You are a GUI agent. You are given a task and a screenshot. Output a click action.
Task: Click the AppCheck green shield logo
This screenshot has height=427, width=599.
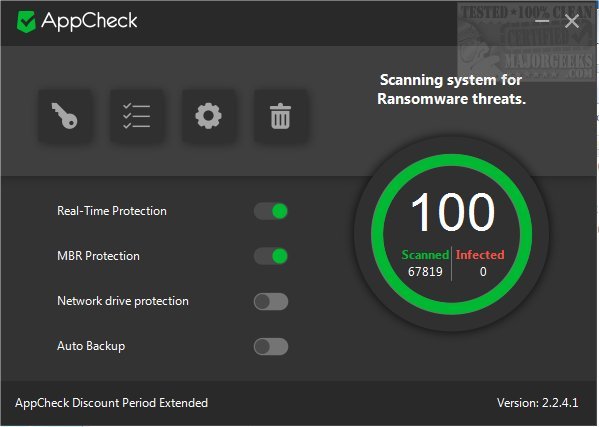coord(26,21)
